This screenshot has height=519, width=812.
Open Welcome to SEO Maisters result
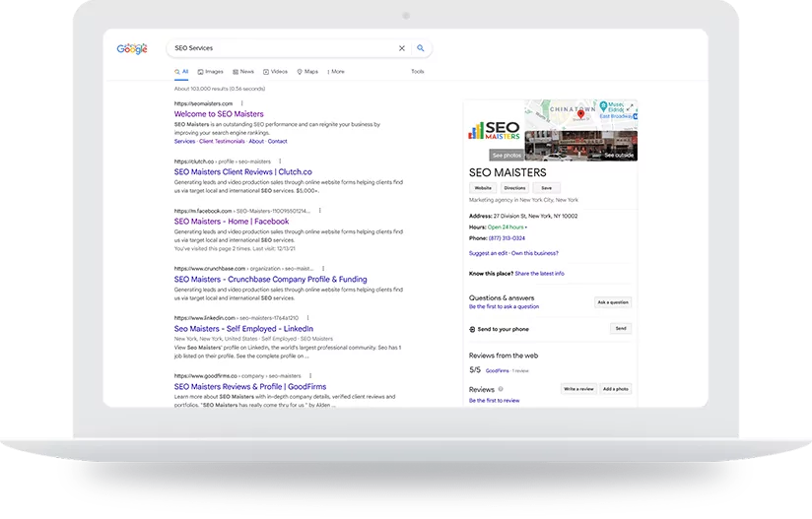(x=219, y=114)
